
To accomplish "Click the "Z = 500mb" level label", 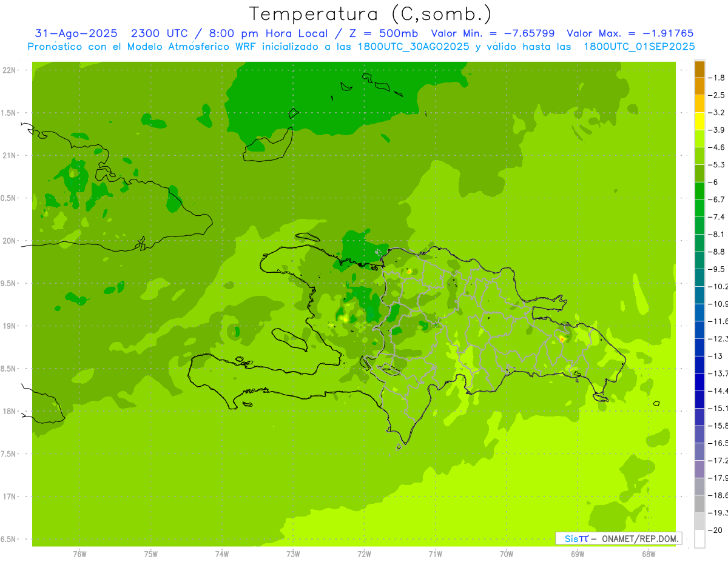I will click(383, 33).
